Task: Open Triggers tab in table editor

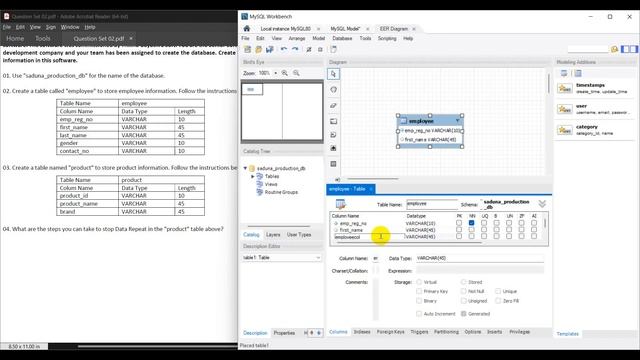Action: point(419,332)
